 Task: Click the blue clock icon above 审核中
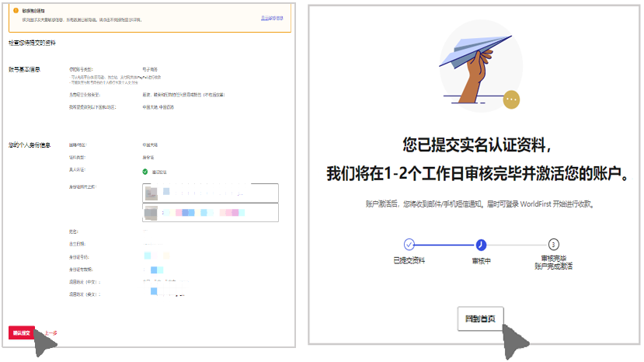[x=481, y=245]
